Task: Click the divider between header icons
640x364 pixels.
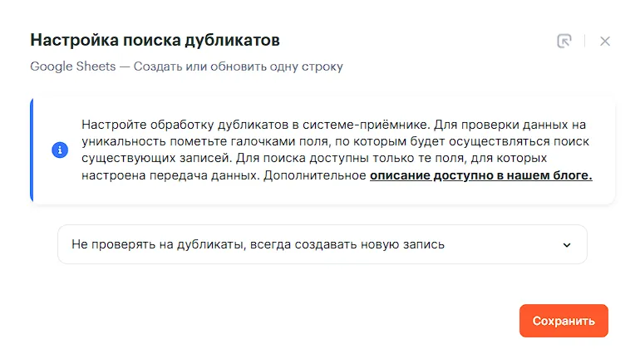Action: 585,41
